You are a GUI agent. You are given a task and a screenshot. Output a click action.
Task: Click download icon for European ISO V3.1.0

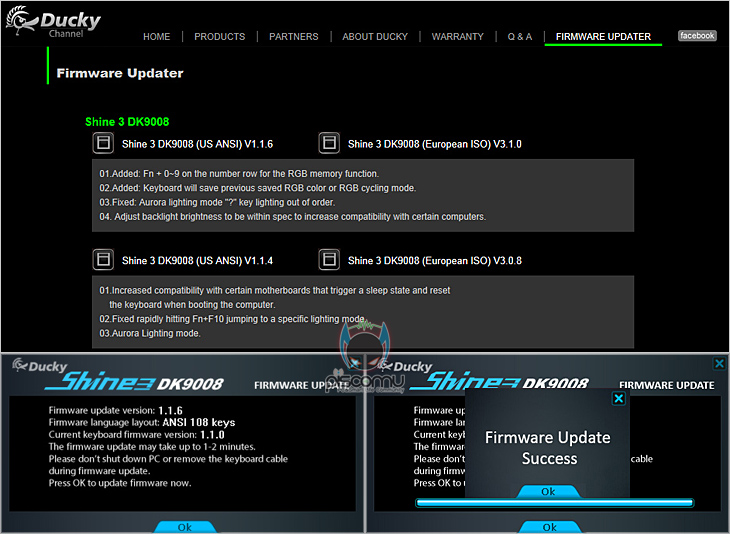point(329,143)
